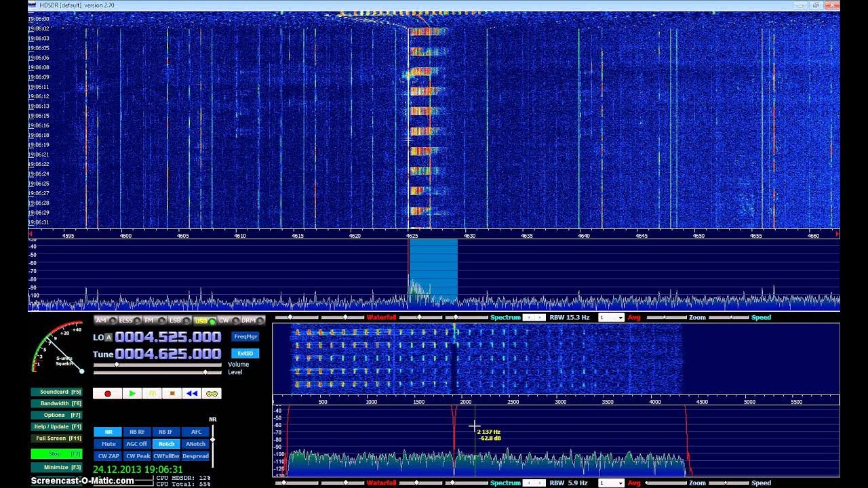Viewport: 868px width, 488px height.
Task: Toggle the CW Peak filter
Action: (137, 456)
